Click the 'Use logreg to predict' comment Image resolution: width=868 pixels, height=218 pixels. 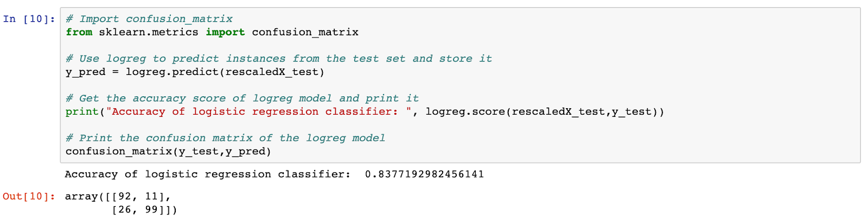click(279, 59)
